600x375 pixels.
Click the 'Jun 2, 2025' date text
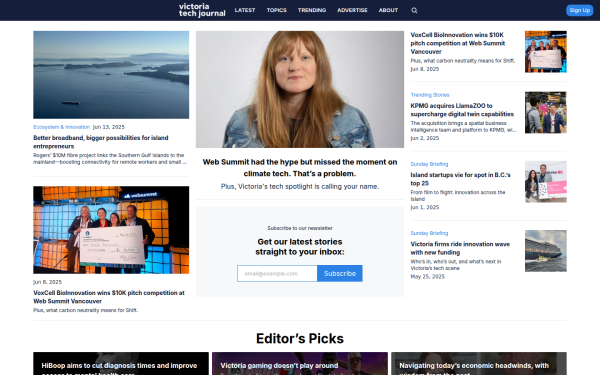(x=425, y=138)
